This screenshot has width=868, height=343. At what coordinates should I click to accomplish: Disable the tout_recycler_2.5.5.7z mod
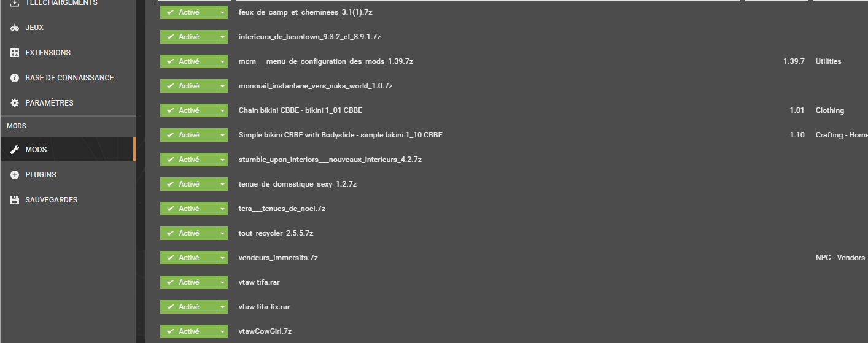click(188, 233)
